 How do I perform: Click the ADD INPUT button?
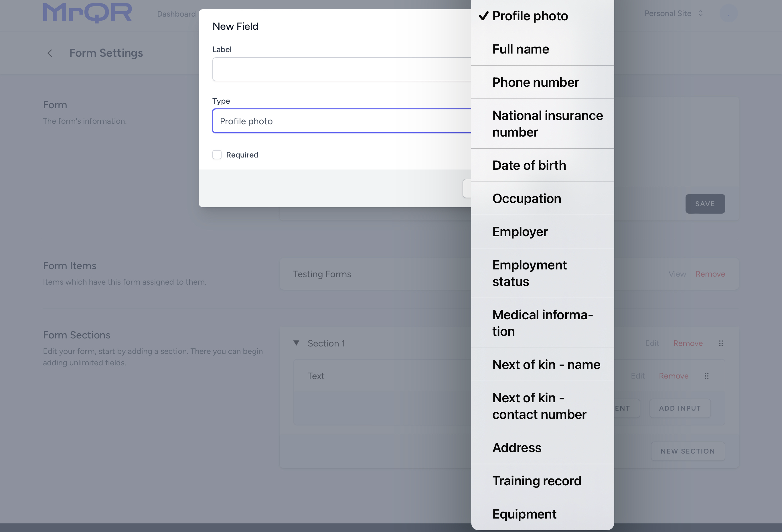680,408
